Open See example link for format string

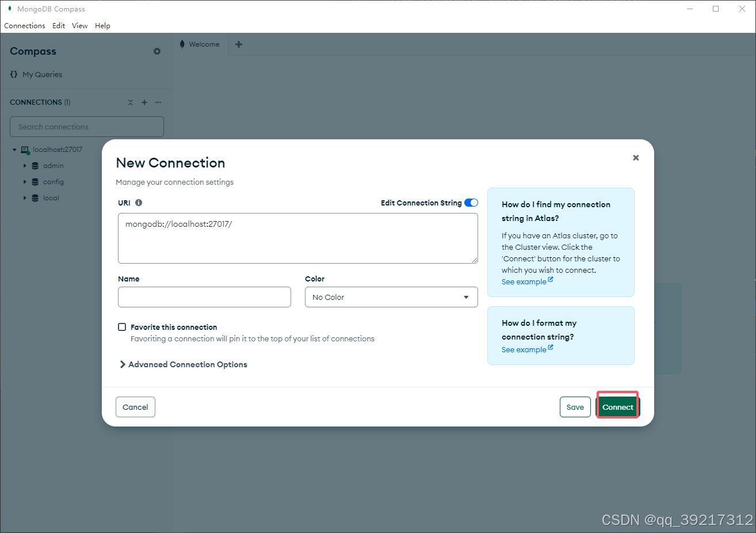(527, 349)
